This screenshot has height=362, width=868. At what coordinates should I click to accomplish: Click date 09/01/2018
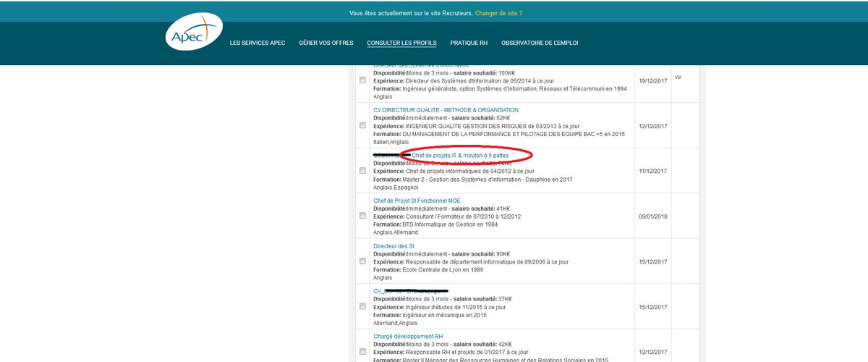pos(653,216)
